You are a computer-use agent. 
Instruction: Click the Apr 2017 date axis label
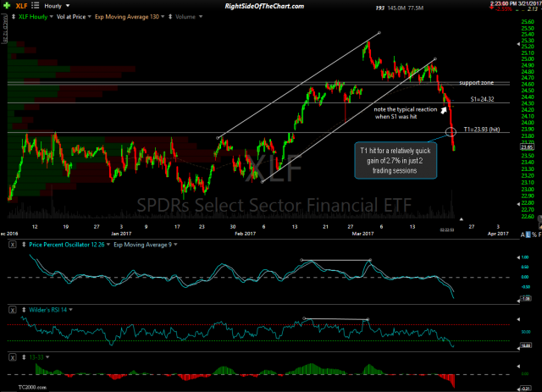pos(498,234)
